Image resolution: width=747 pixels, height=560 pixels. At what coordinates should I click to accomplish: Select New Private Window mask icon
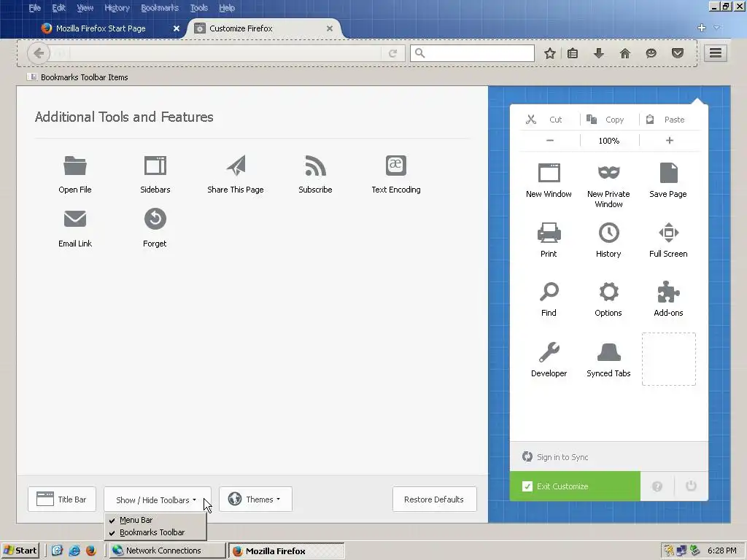[x=608, y=172]
